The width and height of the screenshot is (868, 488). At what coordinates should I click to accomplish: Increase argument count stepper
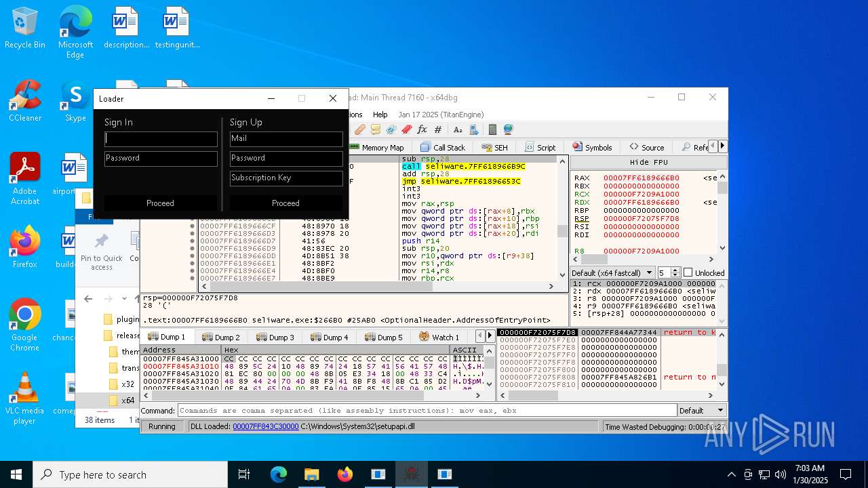click(675, 270)
